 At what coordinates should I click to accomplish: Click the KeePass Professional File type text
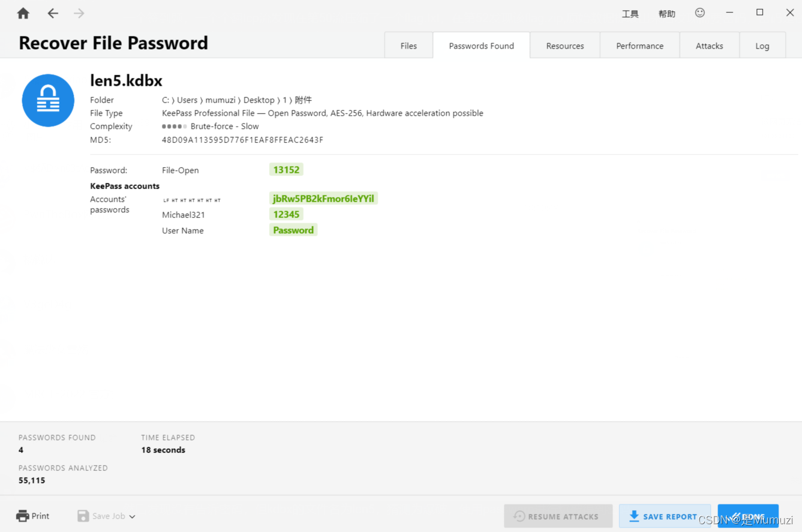[323, 113]
